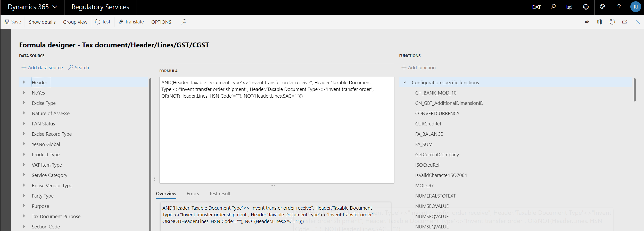Click Group view
This screenshot has height=231, width=644.
(x=75, y=22)
